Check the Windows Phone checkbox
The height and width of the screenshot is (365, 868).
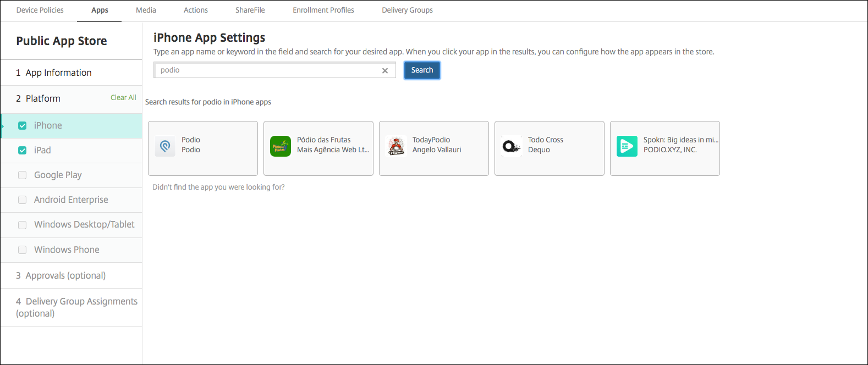click(23, 250)
